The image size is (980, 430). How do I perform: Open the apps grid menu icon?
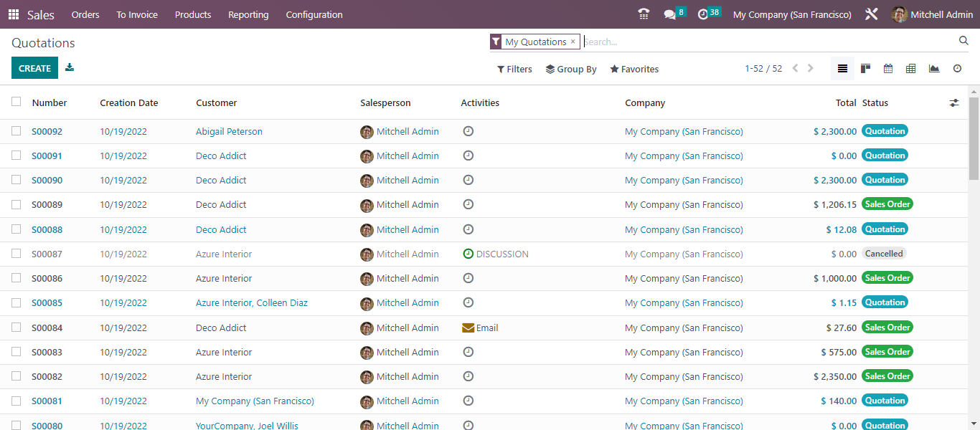(x=14, y=14)
